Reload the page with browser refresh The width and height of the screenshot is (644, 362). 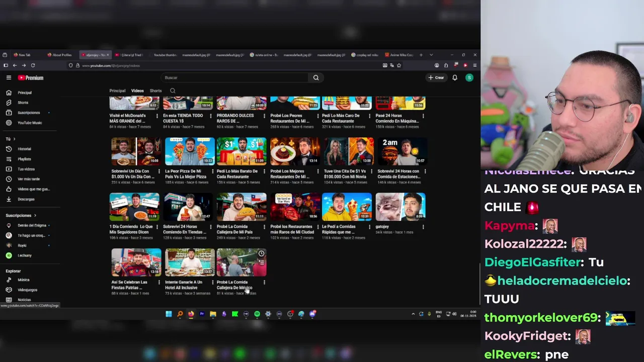click(x=33, y=65)
